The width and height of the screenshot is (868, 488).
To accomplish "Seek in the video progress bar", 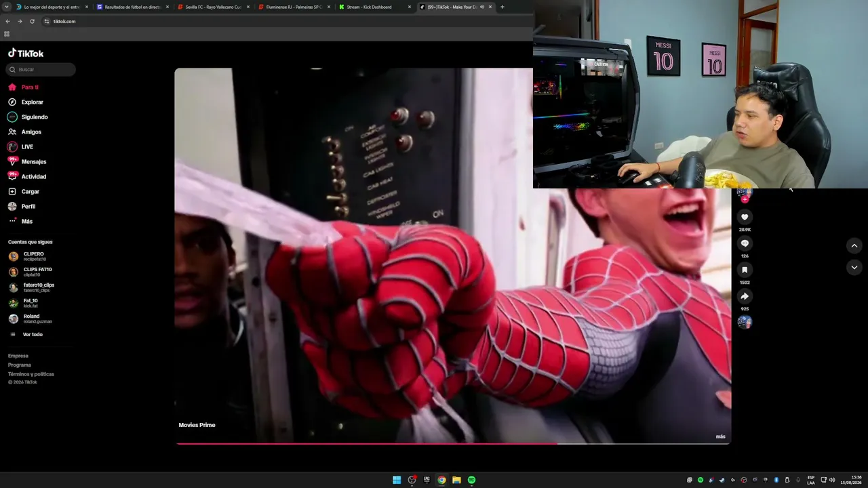I will 453,444.
